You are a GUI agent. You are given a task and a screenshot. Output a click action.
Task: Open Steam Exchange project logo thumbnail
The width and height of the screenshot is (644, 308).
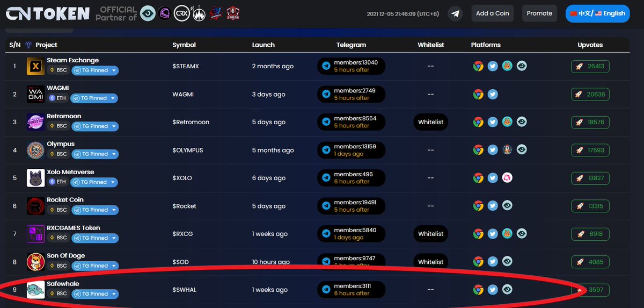click(x=35, y=67)
